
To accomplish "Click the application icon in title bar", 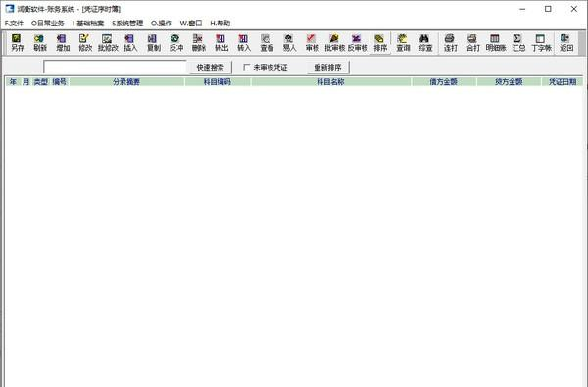I will 10,9.
